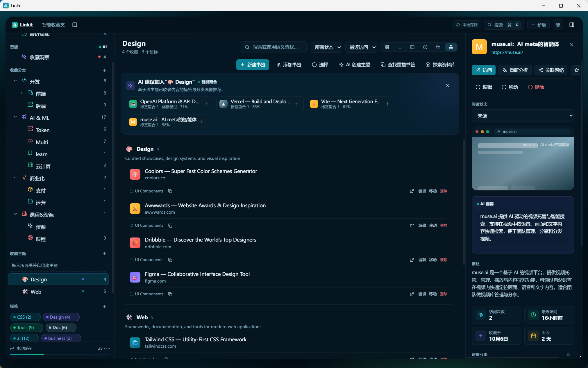This screenshot has height=368, width=588.
Task: Open Awwwards in external browser icon
Action: point(412,226)
